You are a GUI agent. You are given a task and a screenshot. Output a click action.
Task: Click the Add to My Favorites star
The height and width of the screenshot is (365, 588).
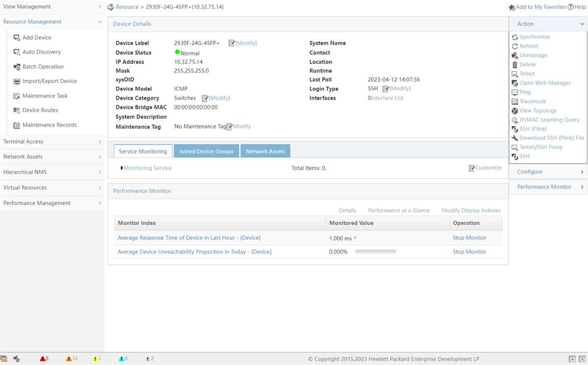click(x=512, y=7)
